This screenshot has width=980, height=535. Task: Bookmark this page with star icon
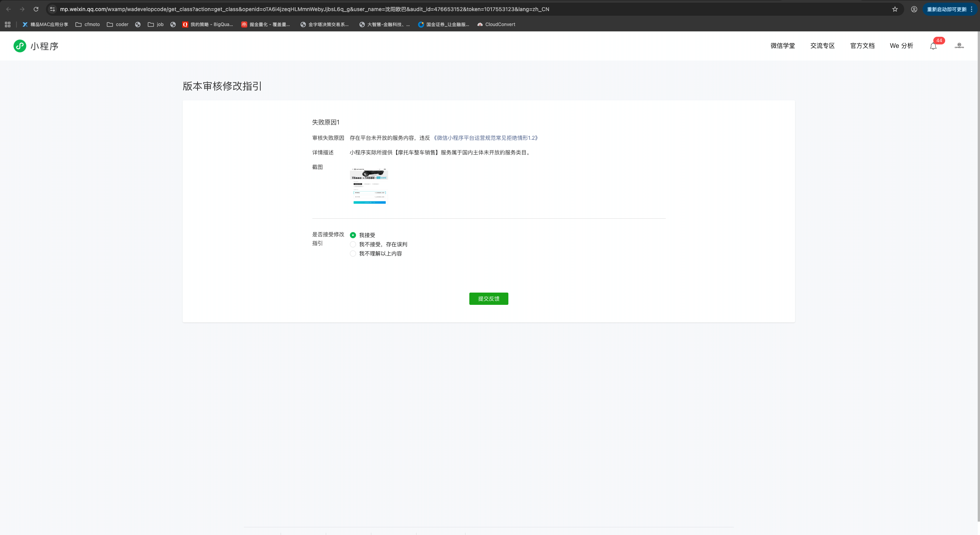point(895,9)
